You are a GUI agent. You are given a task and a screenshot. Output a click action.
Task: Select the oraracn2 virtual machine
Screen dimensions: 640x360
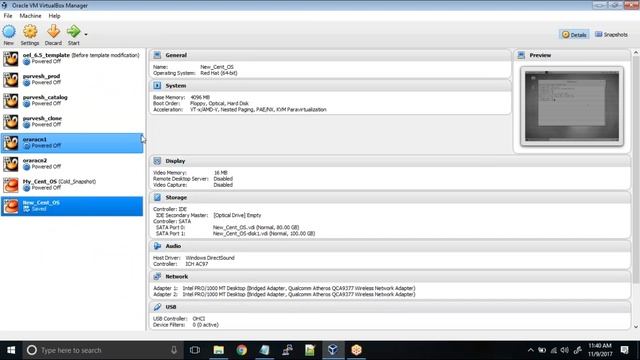point(72,164)
